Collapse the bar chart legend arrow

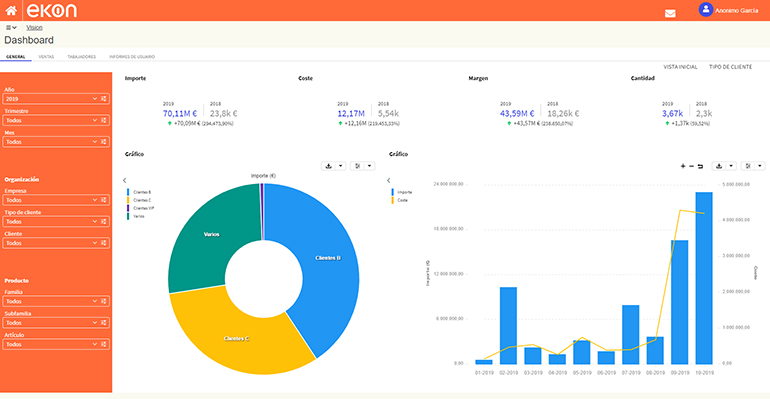pyautogui.click(x=389, y=180)
